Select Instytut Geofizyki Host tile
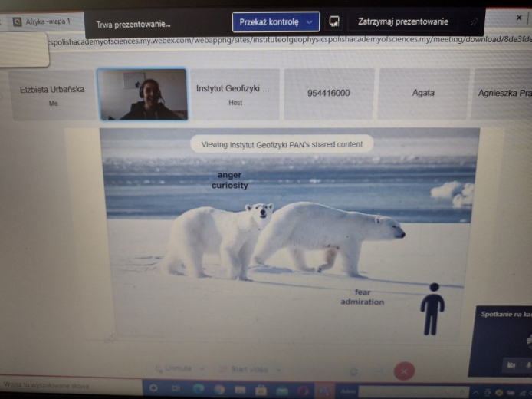This screenshot has height=399, width=532. coord(235,94)
